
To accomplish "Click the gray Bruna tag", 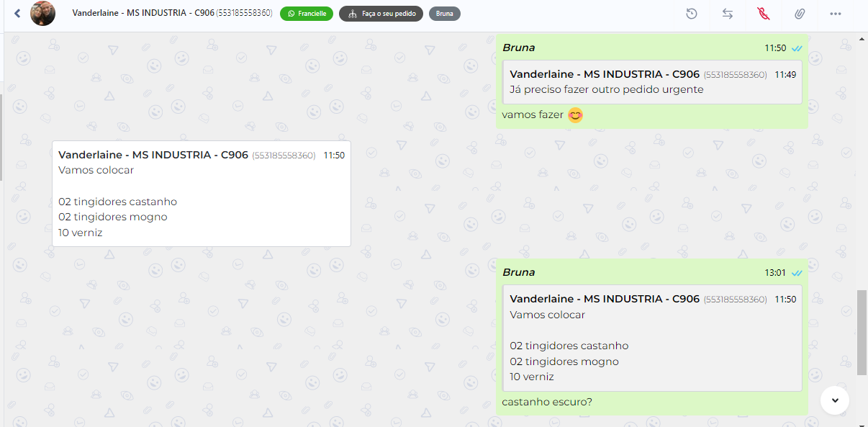I will pos(444,14).
